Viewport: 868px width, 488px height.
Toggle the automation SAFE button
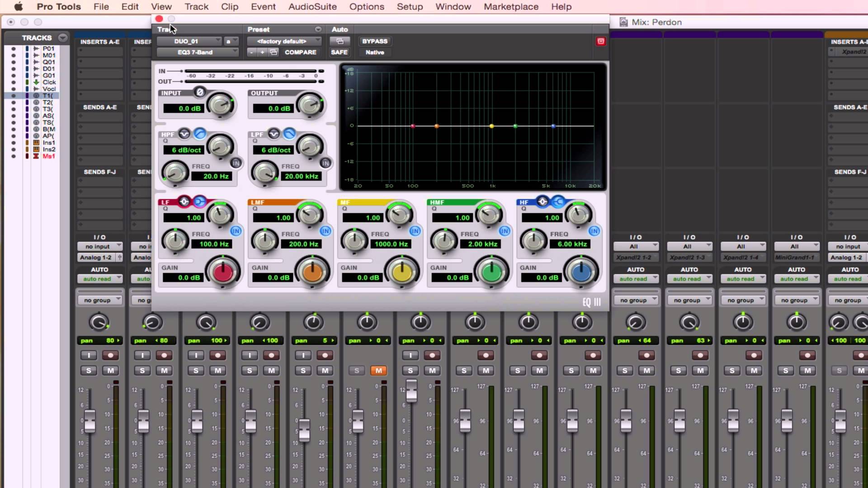coord(340,52)
